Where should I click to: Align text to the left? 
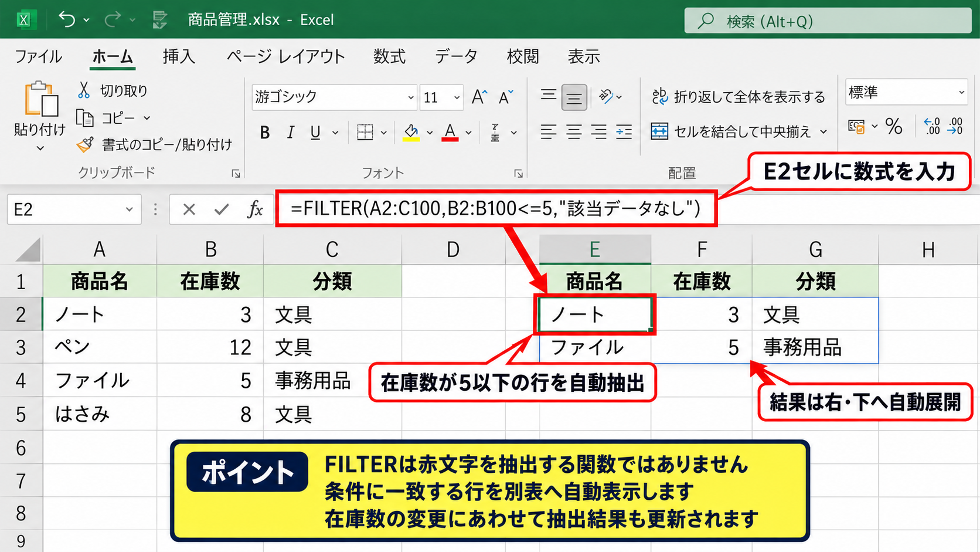pyautogui.click(x=549, y=132)
